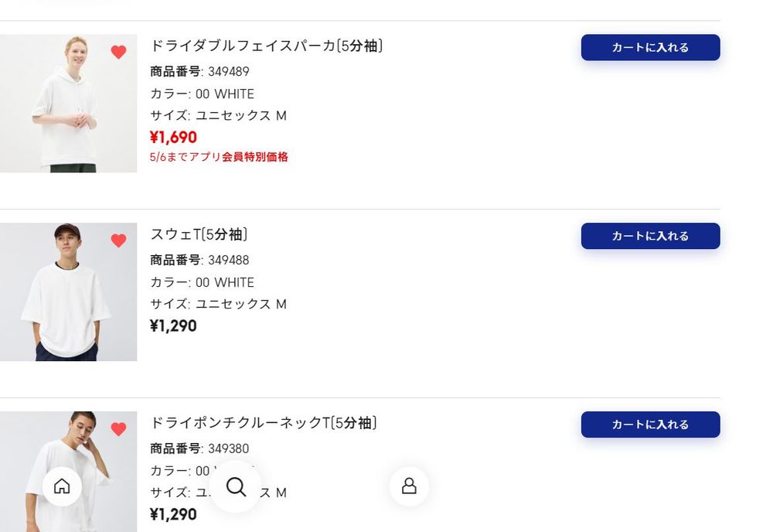The width and height of the screenshot is (773, 532).
Task: Open the home icon in bottom navigation
Action: pyautogui.click(x=62, y=486)
